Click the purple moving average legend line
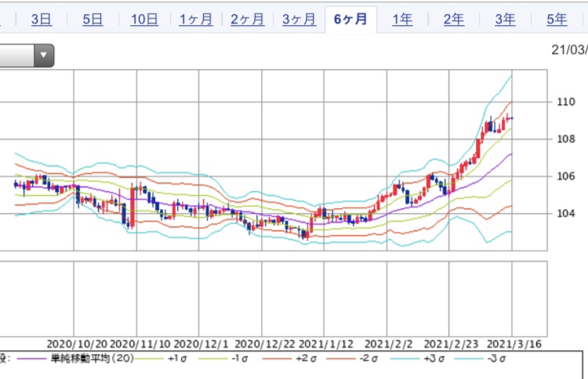The height and width of the screenshot is (379, 588). (31, 359)
